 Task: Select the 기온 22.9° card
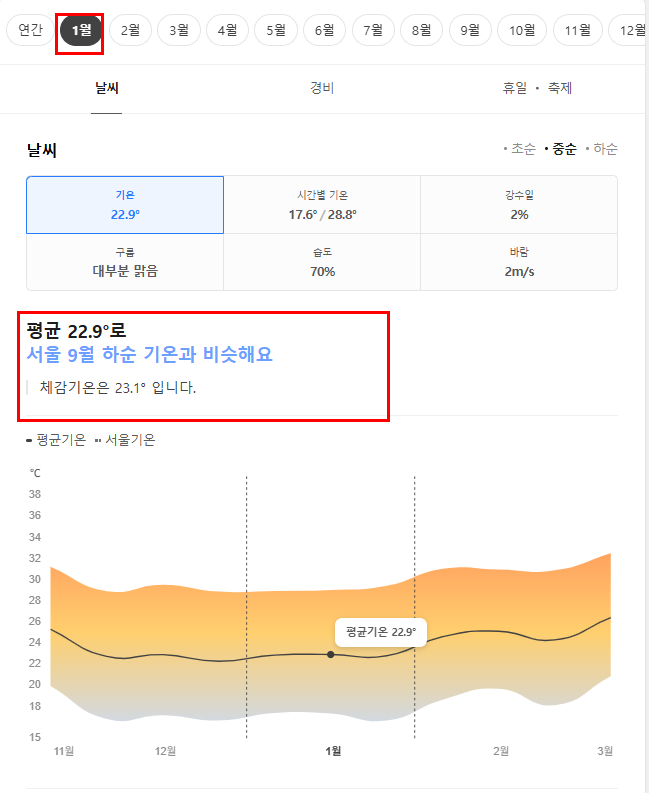coord(125,205)
